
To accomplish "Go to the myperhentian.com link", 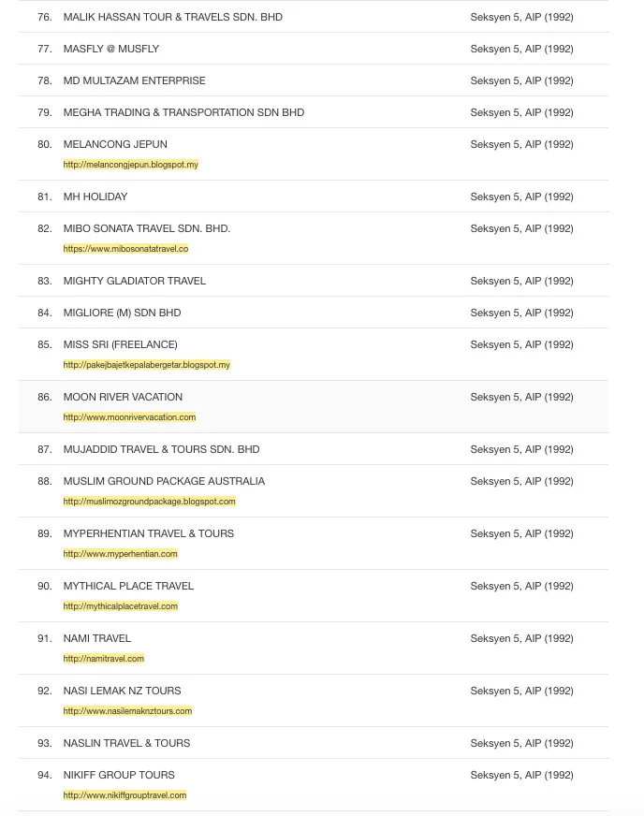I will tap(120, 554).
